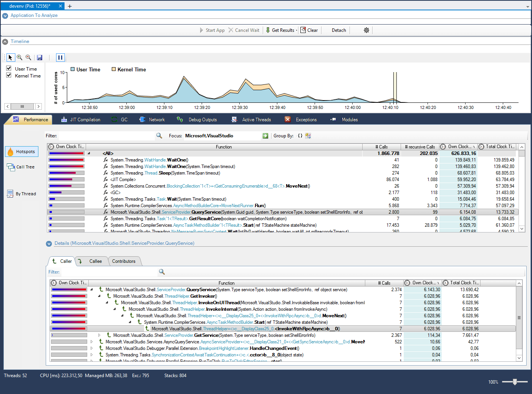Click the search magnifier in the Details filter
The height and width of the screenshot is (394, 532).
[162, 272]
